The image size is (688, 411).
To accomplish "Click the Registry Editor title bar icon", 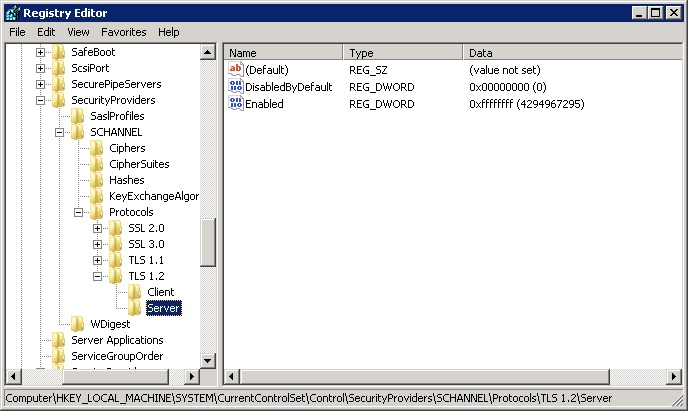I will 11,12.
